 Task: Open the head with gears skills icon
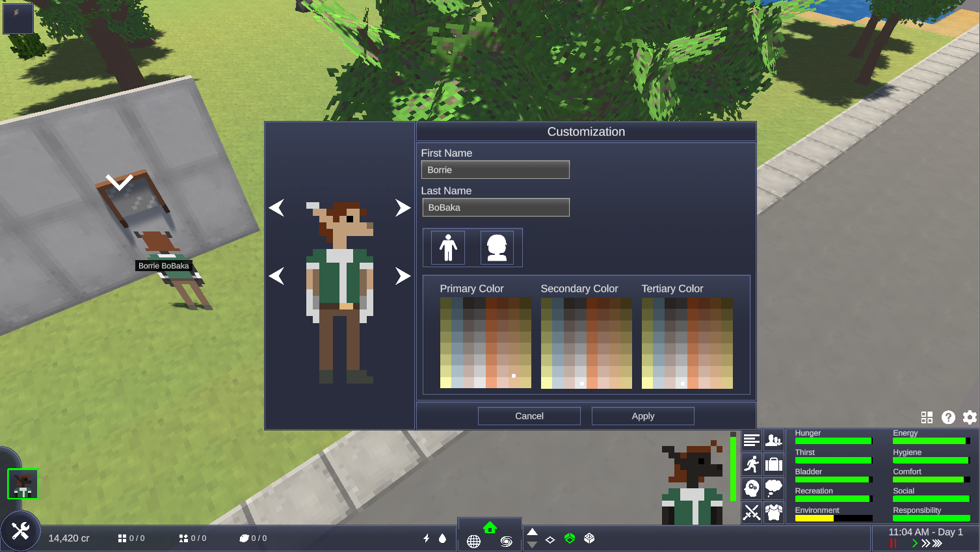click(x=752, y=488)
